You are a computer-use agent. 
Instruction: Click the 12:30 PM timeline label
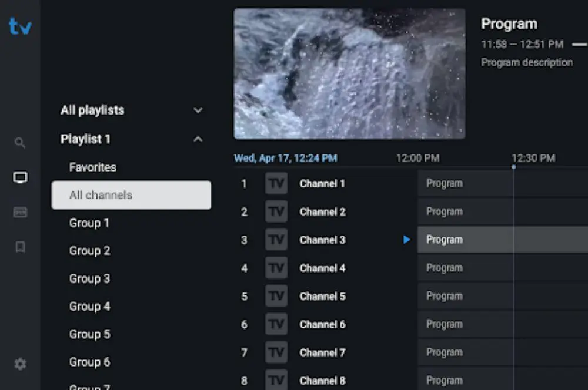533,158
